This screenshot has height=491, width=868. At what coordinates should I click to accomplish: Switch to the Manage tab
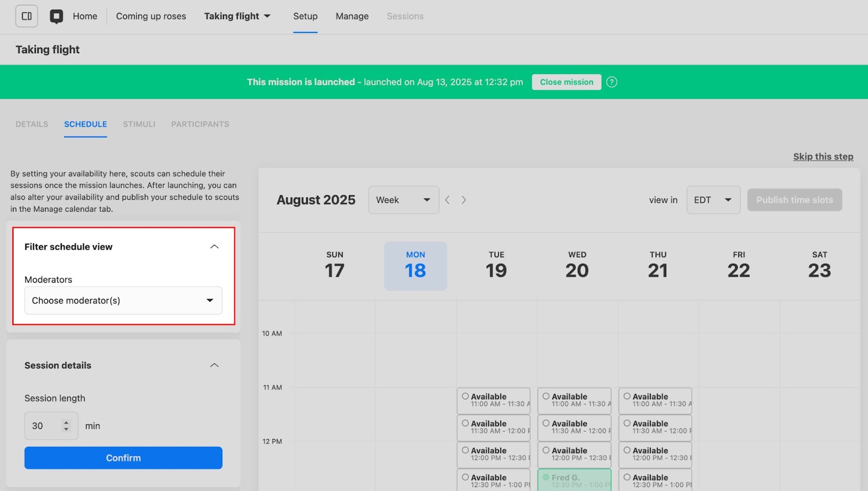click(352, 16)
